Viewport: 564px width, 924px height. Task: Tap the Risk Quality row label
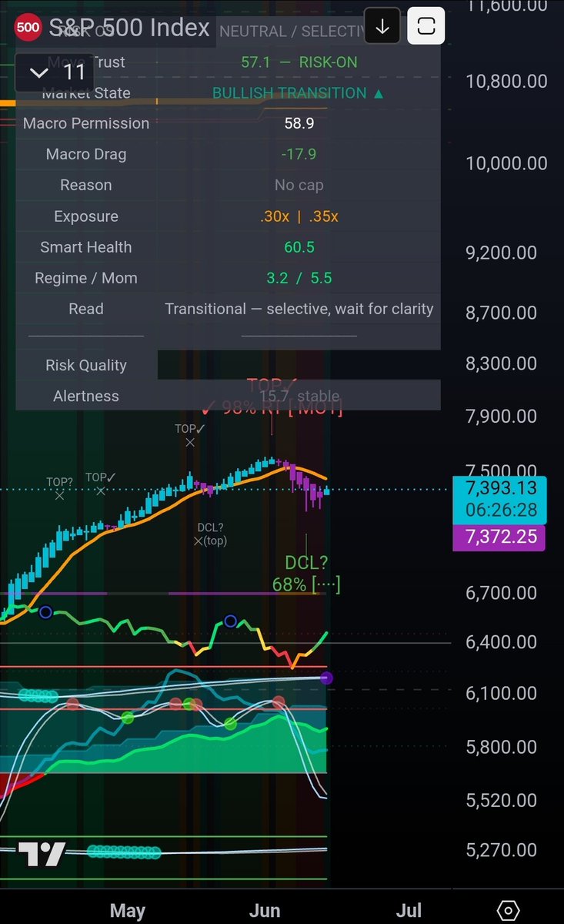86,365
